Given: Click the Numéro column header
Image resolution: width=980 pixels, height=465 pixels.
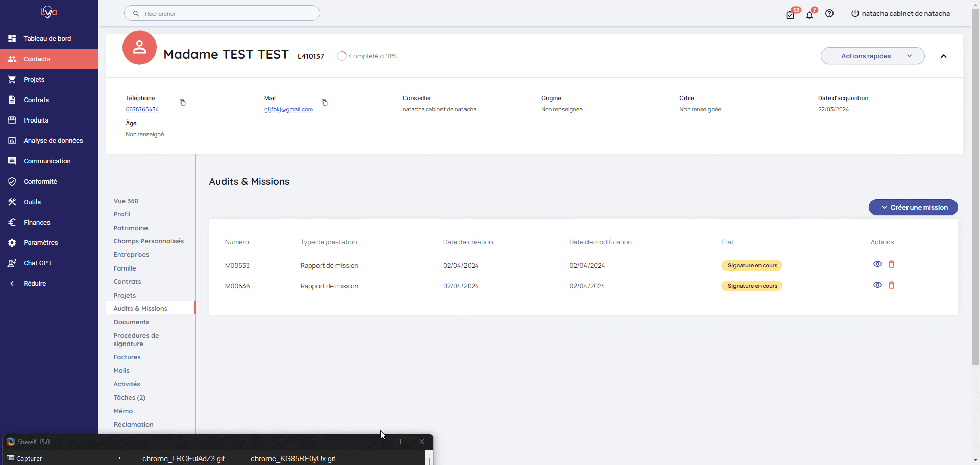Looking at the screenshot, I should (237, 242).
